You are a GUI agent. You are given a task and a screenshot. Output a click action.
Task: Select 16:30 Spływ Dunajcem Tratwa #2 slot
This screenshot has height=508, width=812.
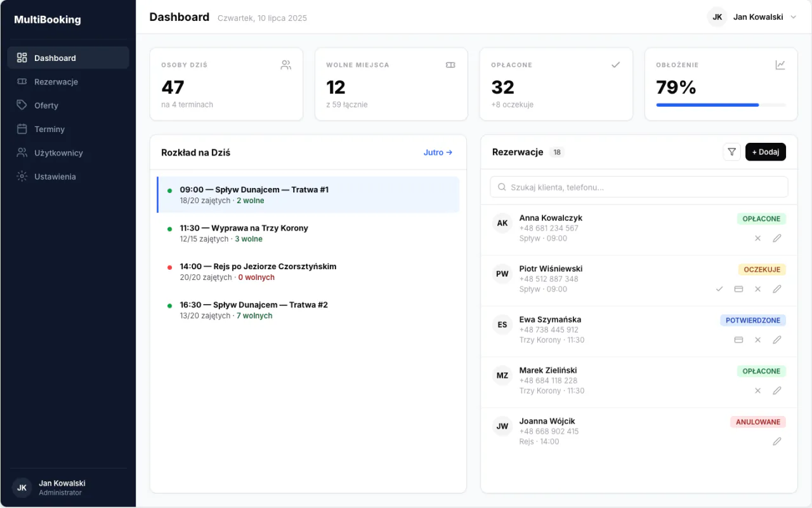[x=308, y=310]
